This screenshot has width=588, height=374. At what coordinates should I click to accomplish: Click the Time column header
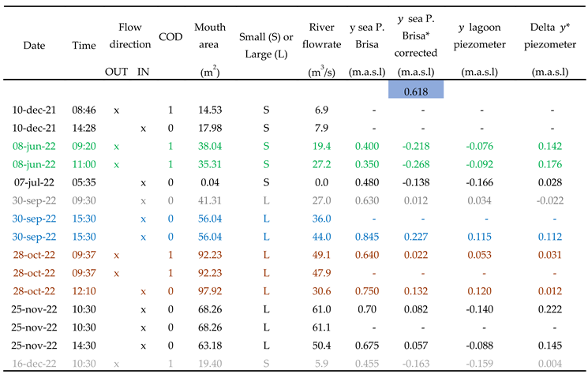tap(83, 45)
